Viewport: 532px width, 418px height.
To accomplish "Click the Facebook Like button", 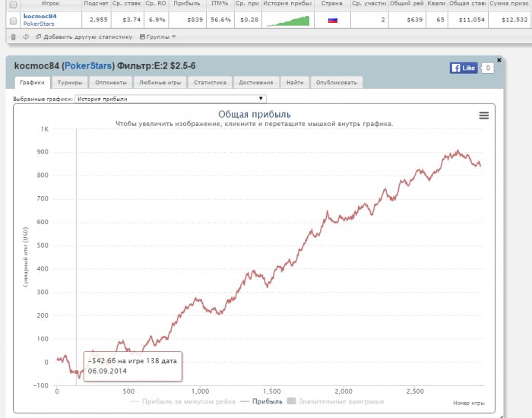I will pos(464,68).
